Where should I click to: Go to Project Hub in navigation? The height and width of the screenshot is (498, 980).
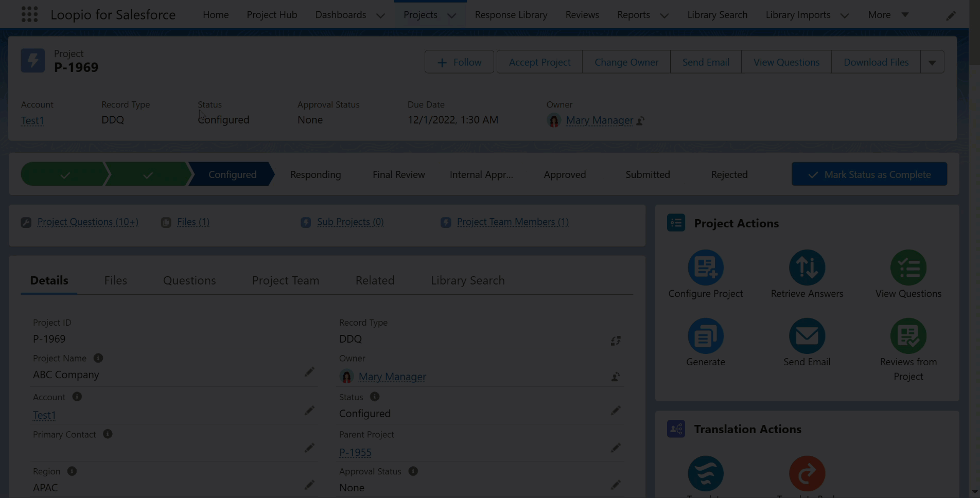click(x=272, y=15)
